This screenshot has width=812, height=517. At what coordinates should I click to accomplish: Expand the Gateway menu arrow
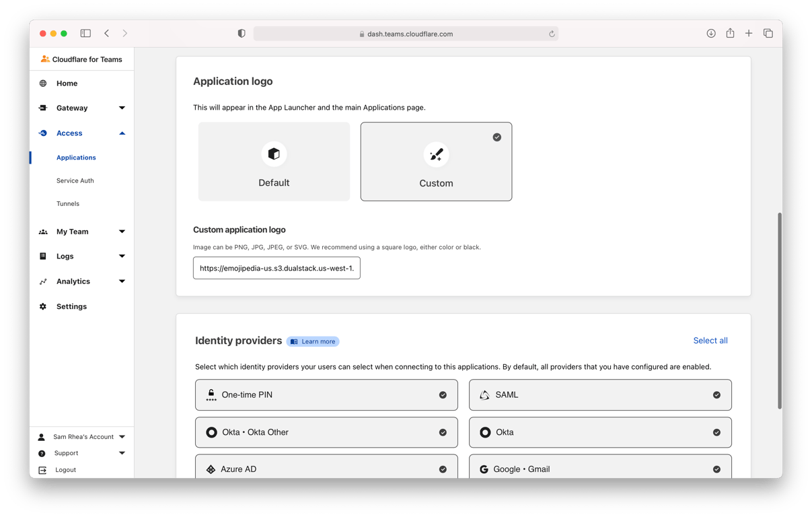[x=122, y=108]
